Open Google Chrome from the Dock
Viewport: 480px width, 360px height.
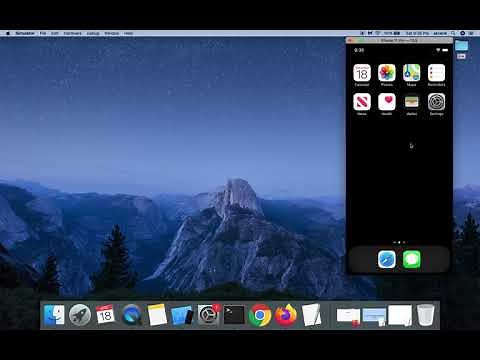260,315
